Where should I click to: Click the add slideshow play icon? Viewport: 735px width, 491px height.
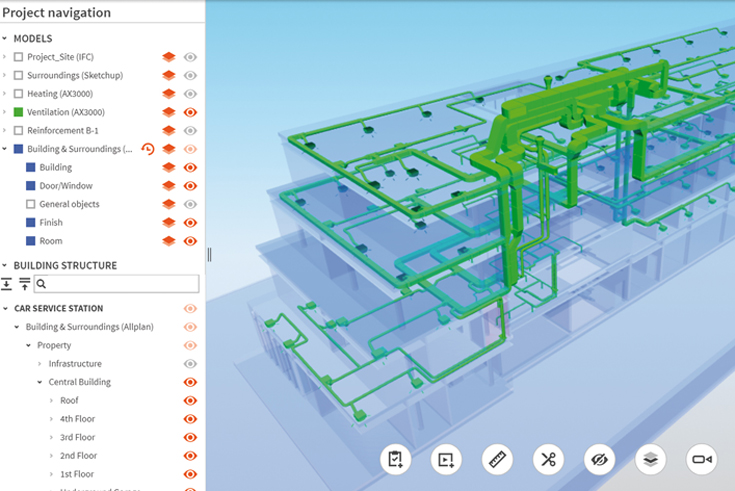coord(446,460)
